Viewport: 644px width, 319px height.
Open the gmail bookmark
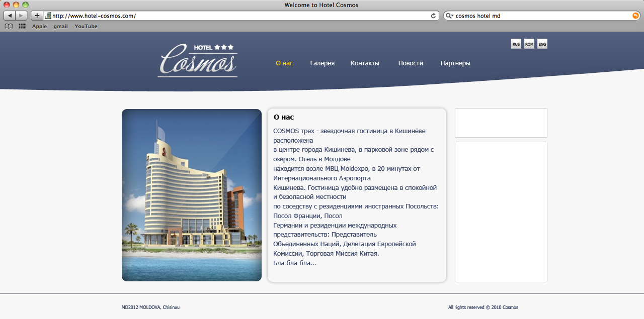[61, 26]
